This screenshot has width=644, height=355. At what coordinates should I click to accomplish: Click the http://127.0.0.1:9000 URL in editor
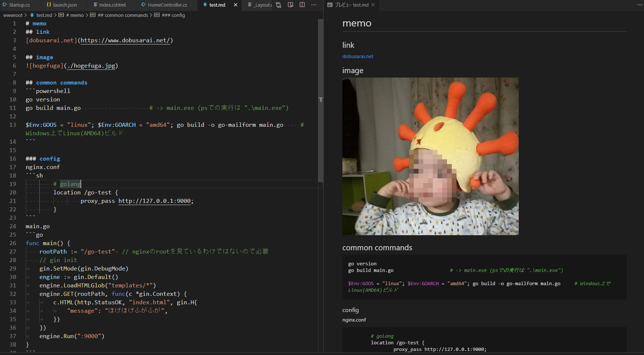(x=154, y=201)
